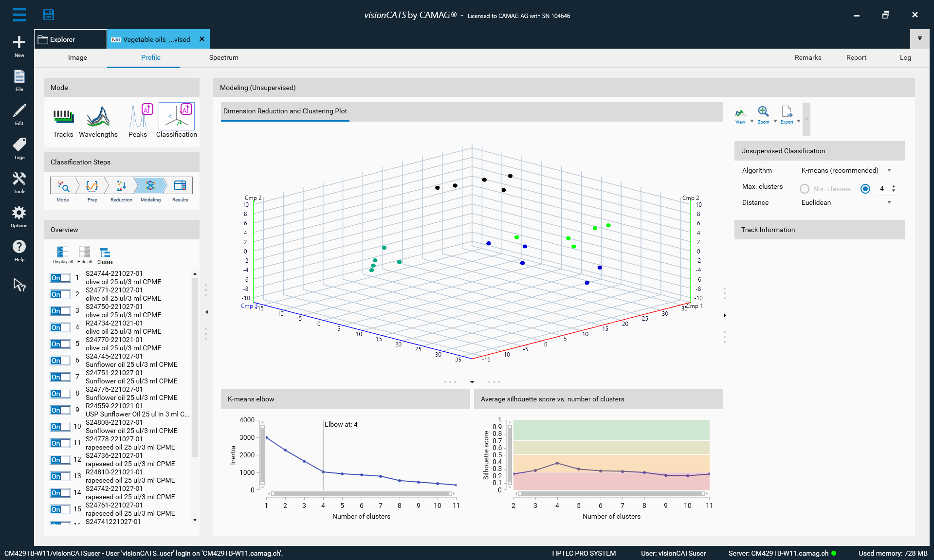Switch to the Spectrum tab

pyautogui.click(x=223, y=57)
